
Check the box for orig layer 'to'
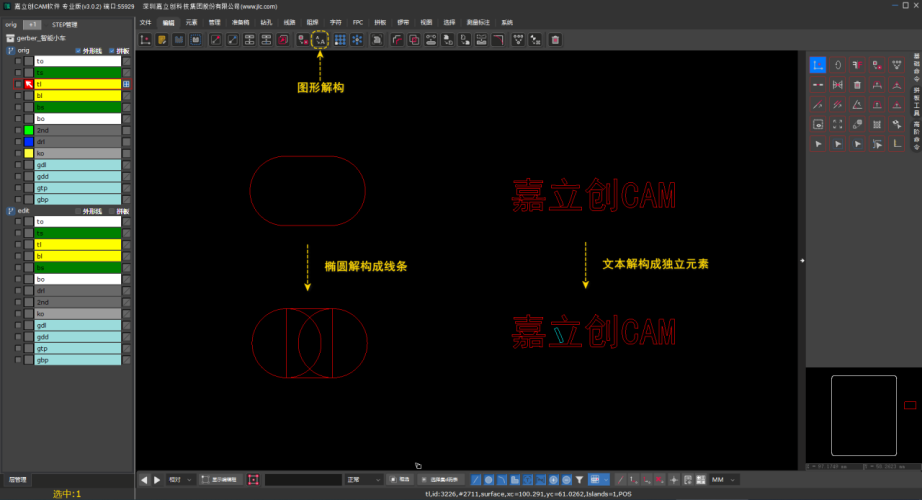tap(18, 61)
